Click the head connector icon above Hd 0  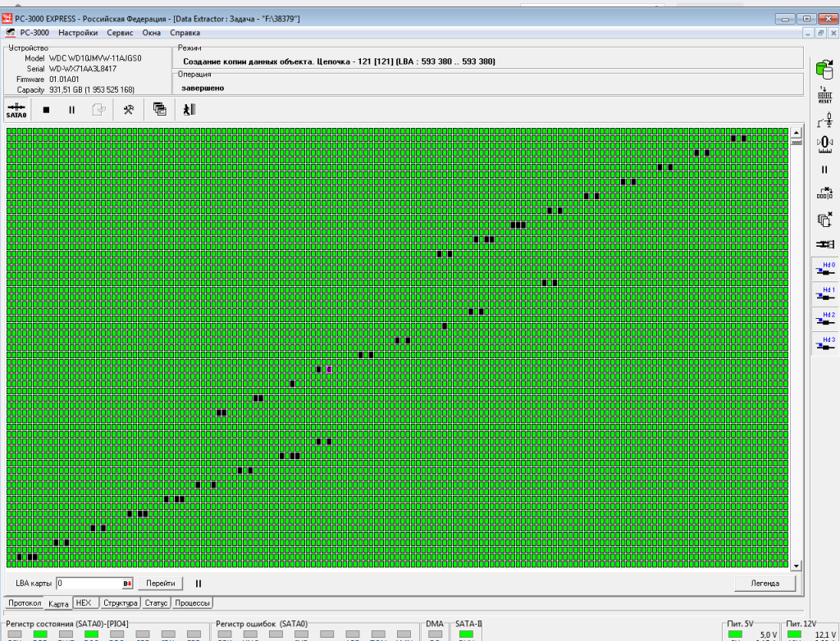pos(825,244)
